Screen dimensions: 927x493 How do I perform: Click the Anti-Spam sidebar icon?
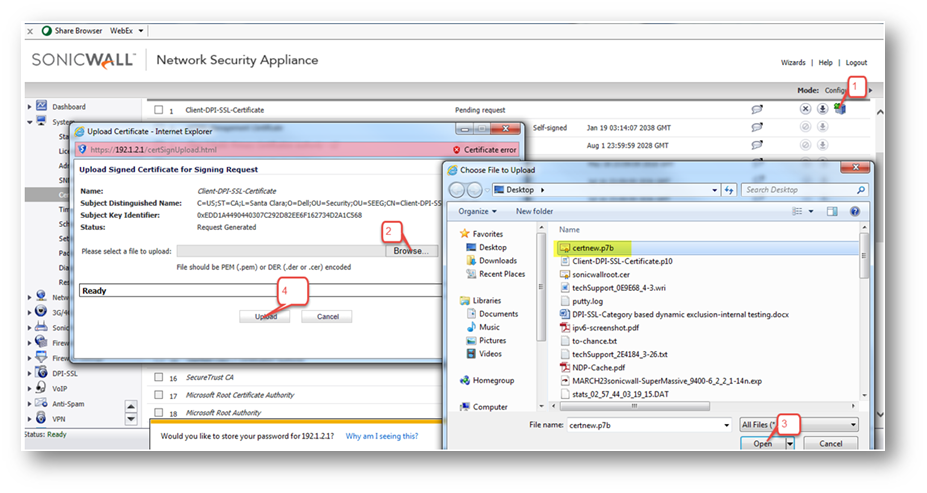coord(41,403)
